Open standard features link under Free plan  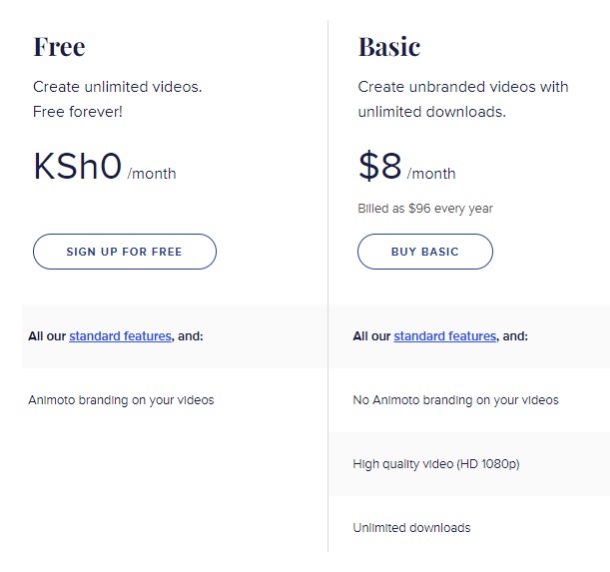point(120,336)
